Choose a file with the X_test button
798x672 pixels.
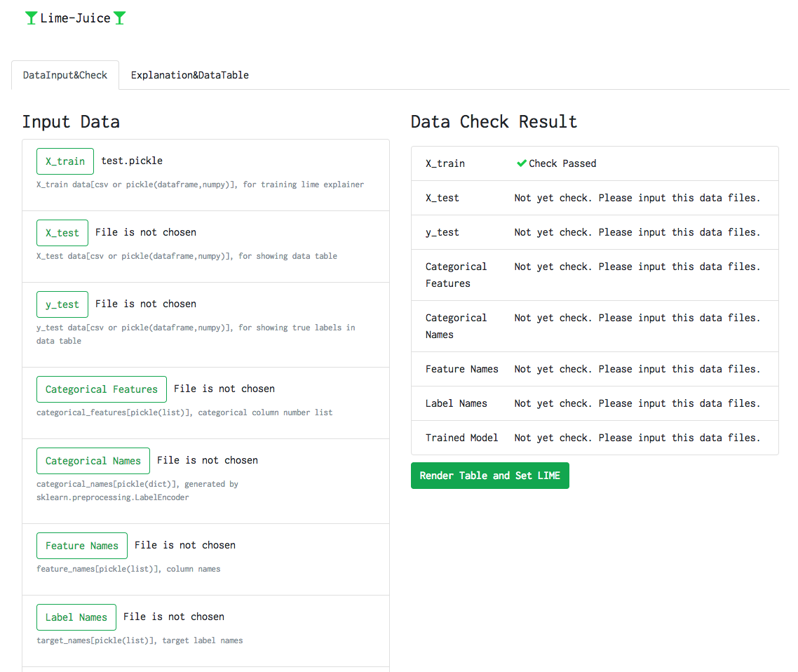tap(62, 233)
